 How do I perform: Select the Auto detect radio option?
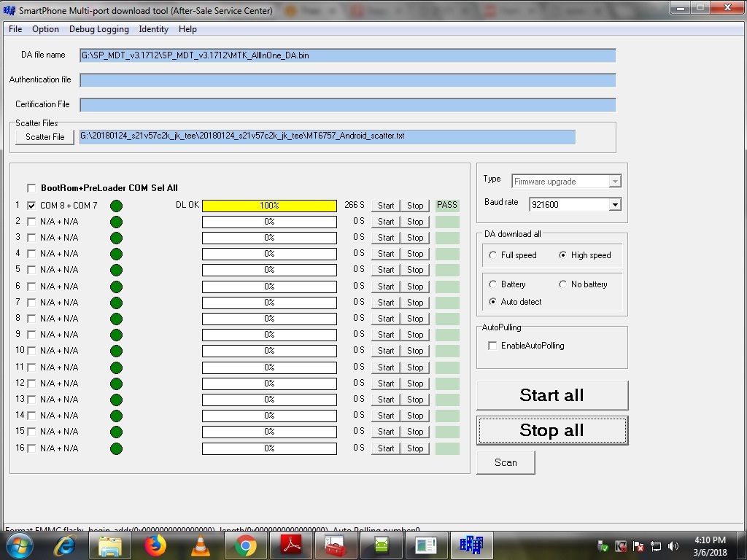(x=492, y=302)
